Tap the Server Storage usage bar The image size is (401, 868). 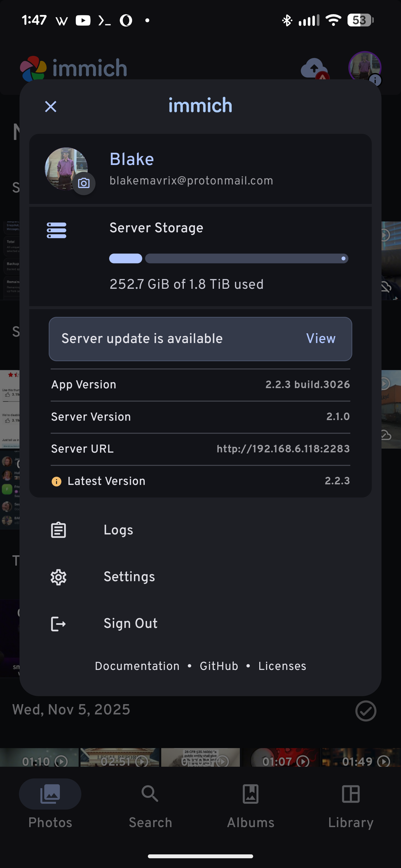point(229,258)
